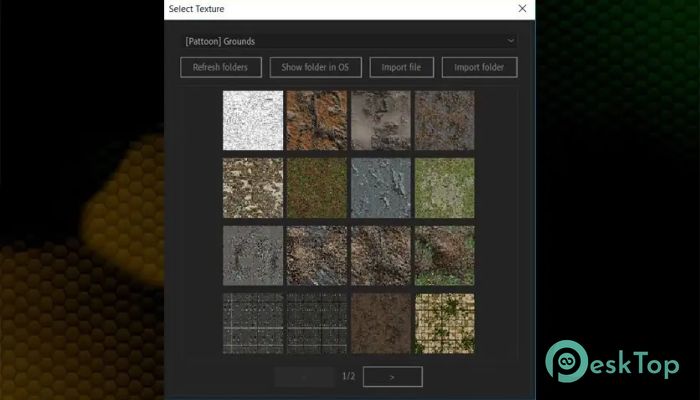Select the tan and brown pebble texture
Viewport: 700px width, 400px height.
coord(253,188)
